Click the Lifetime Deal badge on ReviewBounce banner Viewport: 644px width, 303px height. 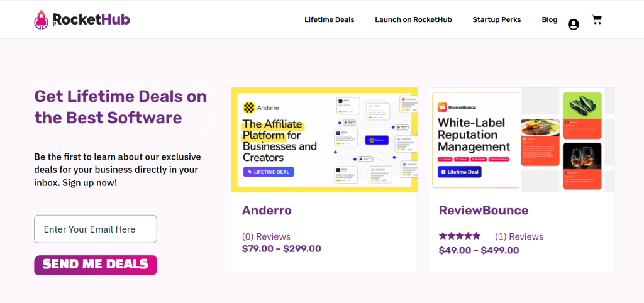tap(459, 172)
